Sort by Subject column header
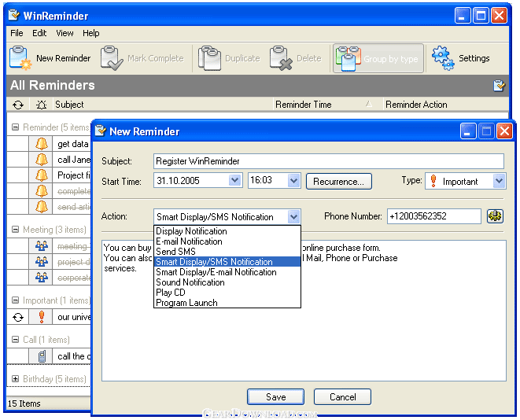This screenshot has width=520, height=420. [163, 105]
